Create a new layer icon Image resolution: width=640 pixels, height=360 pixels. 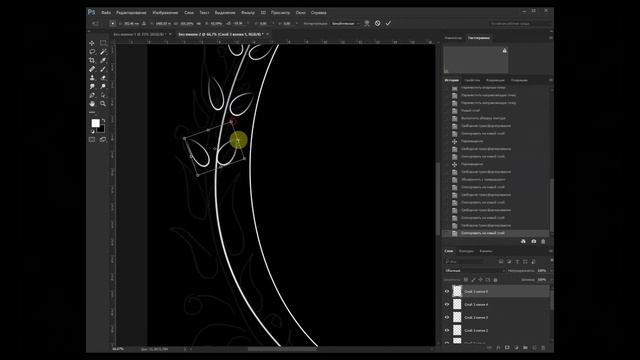(x=534, y=348)
